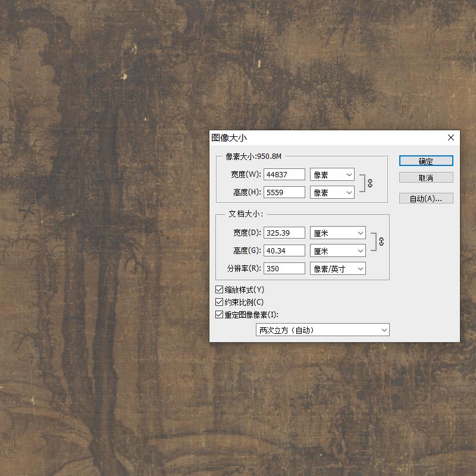Toggle 约束比例(C) checkbox

coord(219,302)
